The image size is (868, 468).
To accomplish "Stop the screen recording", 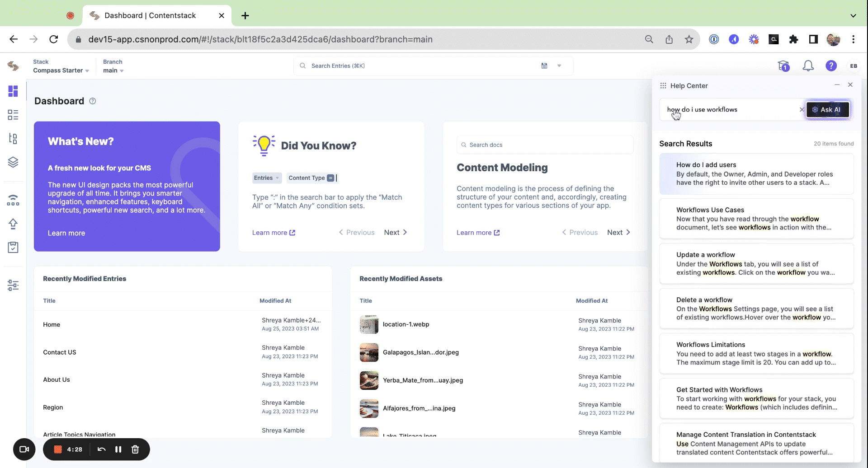I will click(58, 449).
